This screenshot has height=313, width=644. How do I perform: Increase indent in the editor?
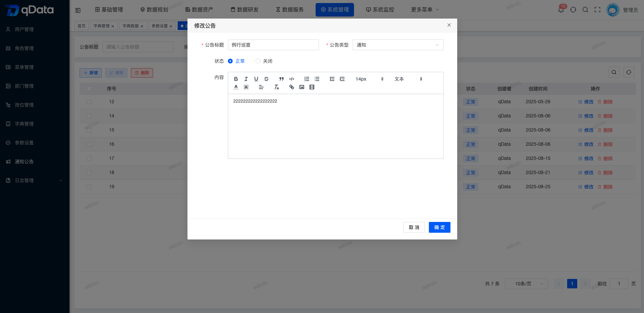tap(342, 79)
